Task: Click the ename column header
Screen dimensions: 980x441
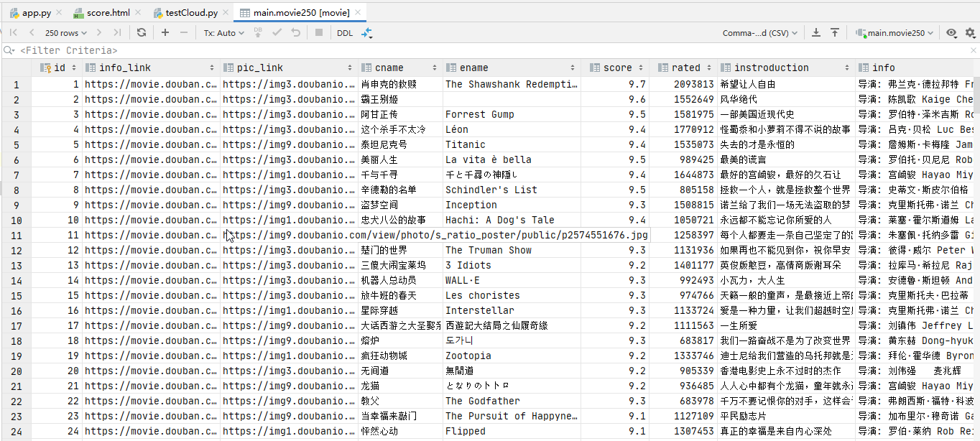Action: point(512,68)
